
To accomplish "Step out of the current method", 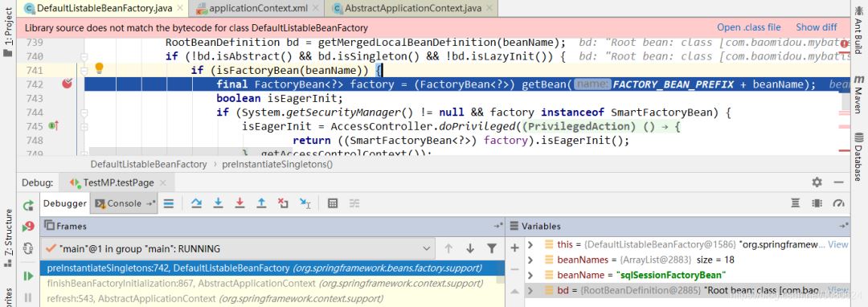I will tap(261, 203).
